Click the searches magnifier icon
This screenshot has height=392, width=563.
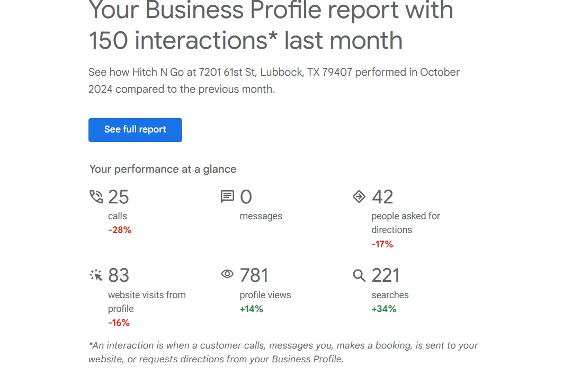click(359, 275)
